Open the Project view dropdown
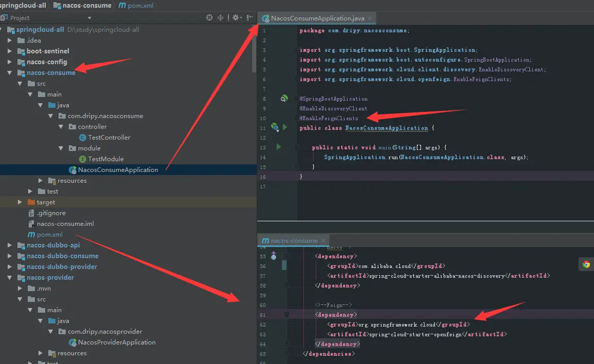The height and width of the screenshot is (364, 594). tap(89, 18)
